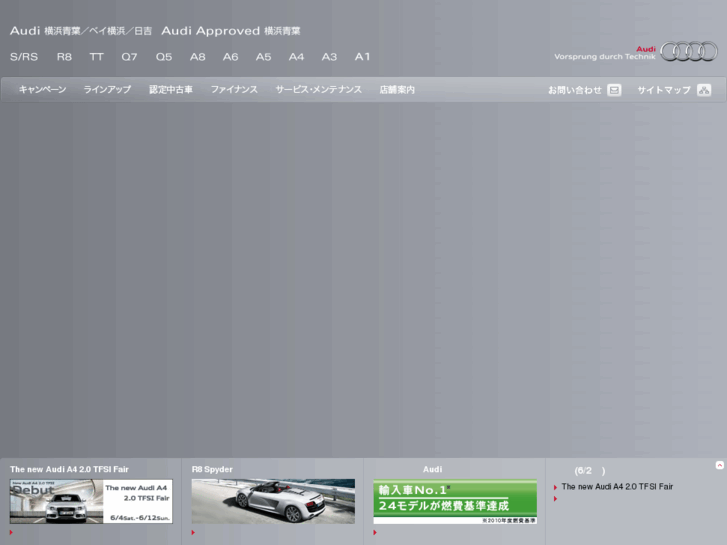Click red arrow under A4 TFSI Fair banner
The width and height of the screenshot is (727, 545).
coord(11,532)
